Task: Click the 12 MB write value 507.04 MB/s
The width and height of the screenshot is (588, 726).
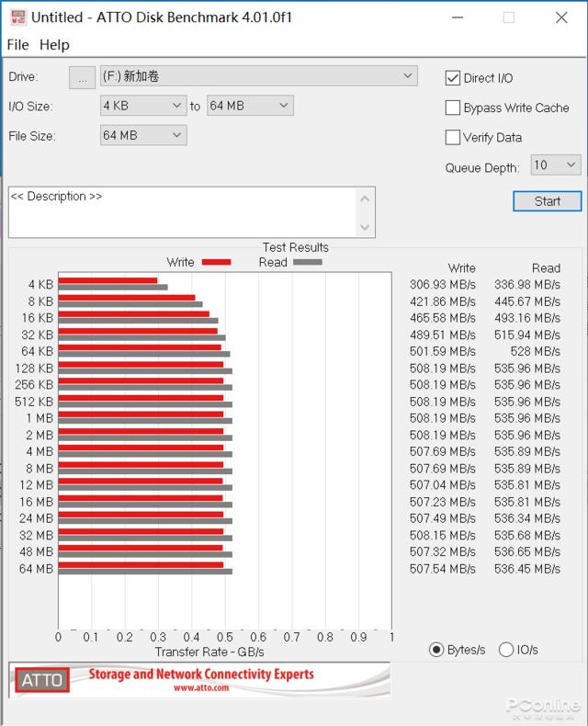Action: [443, 485]
